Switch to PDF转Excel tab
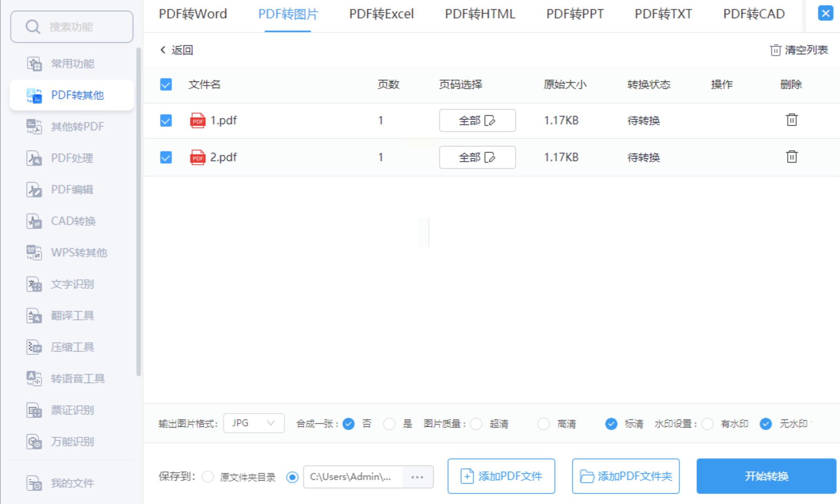This screenshot has height=504, width=840. click(x=381, y=14)
